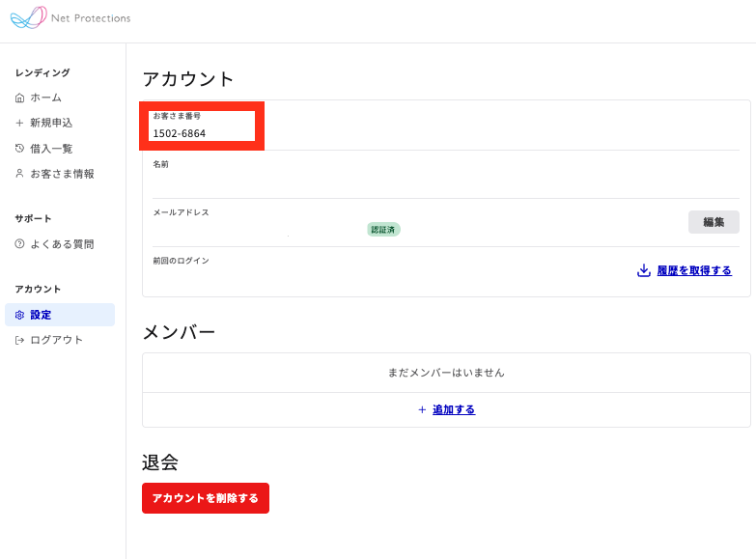Click the Net Protections logo
Image resolution: width=756 pixels, height=559 pixels.
pos(70,18)
